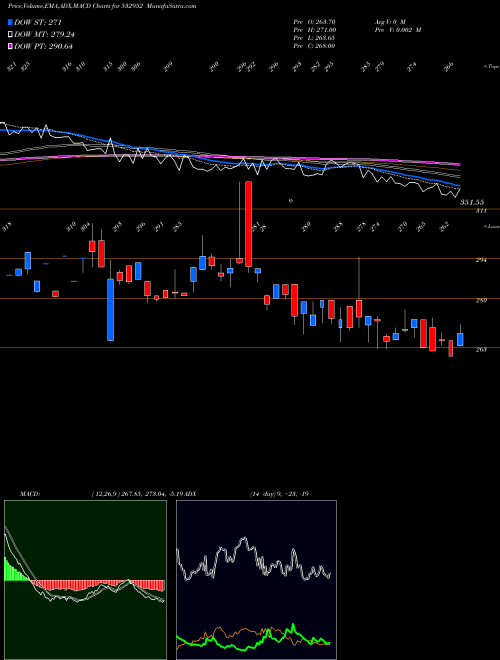
Task: Click the previous high value 271.60
Action: point(325,30)
